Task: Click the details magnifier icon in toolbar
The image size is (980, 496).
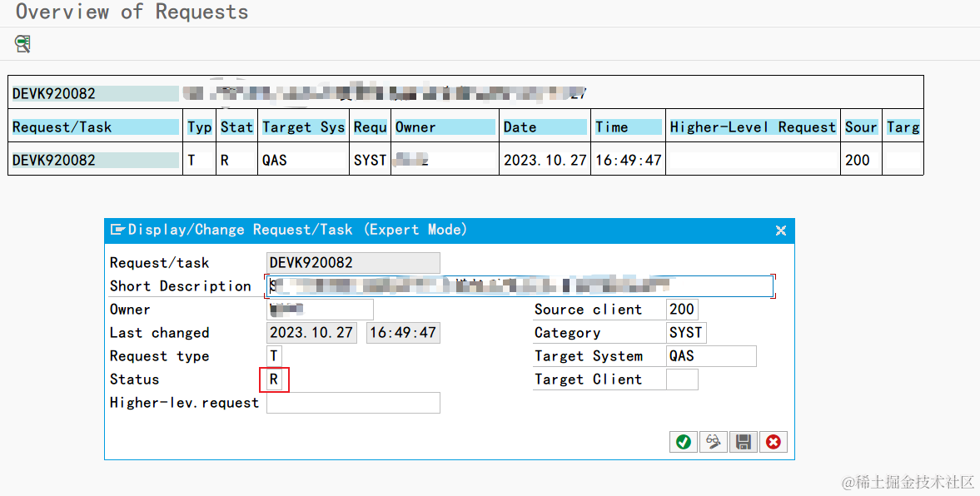Action: point(22,44)
